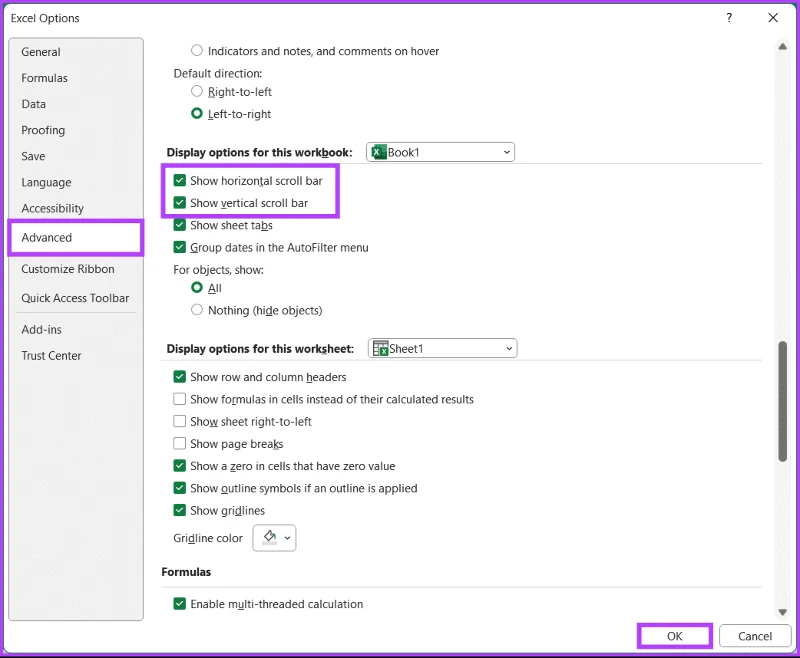Screen dimensions: 800x658
Task: Open the Accessibility options category
Action: [x=53, y=208]
